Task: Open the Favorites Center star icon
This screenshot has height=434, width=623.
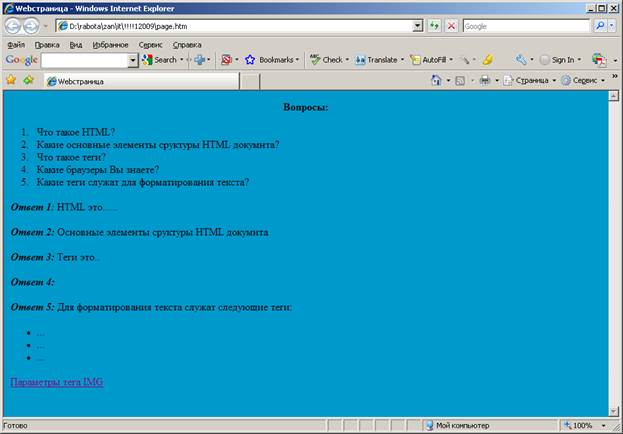Action: click(11, 80)
